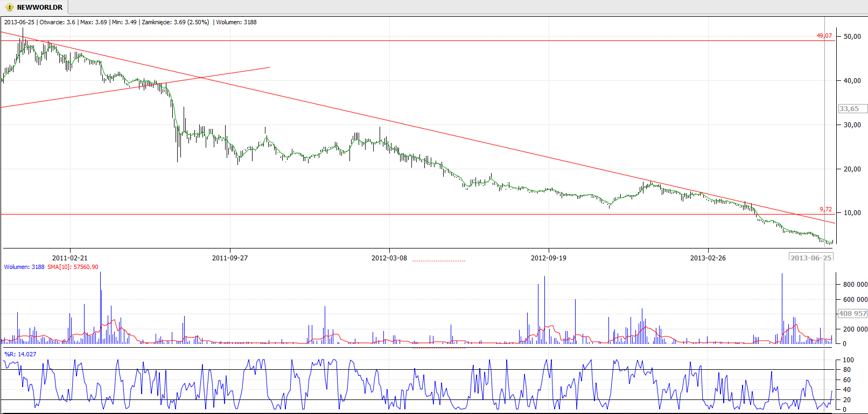The image size is (868, 414).
Task: Click the Max: 3.69 value in header
Action: [x=94, y=22]
